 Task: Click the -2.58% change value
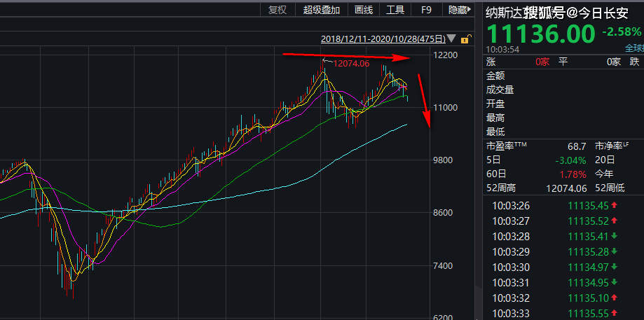point(622,32)
